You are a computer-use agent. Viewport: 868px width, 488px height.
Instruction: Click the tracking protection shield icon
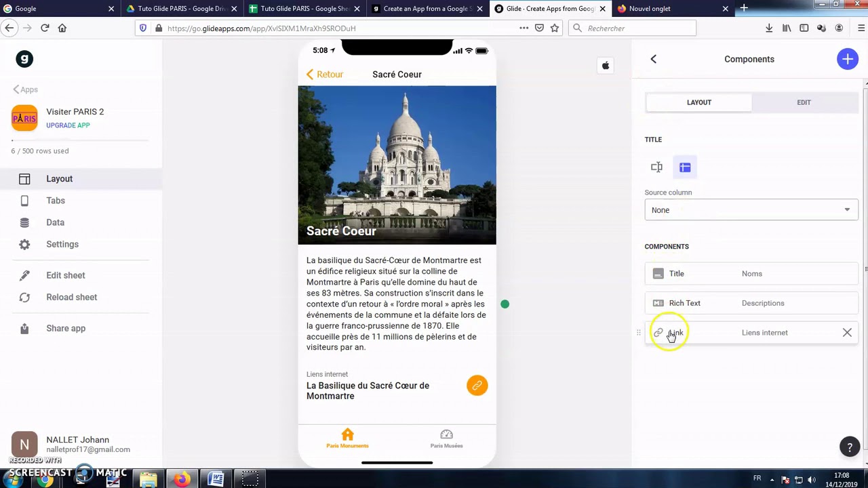pyautogui.click(x=142, y=28)
